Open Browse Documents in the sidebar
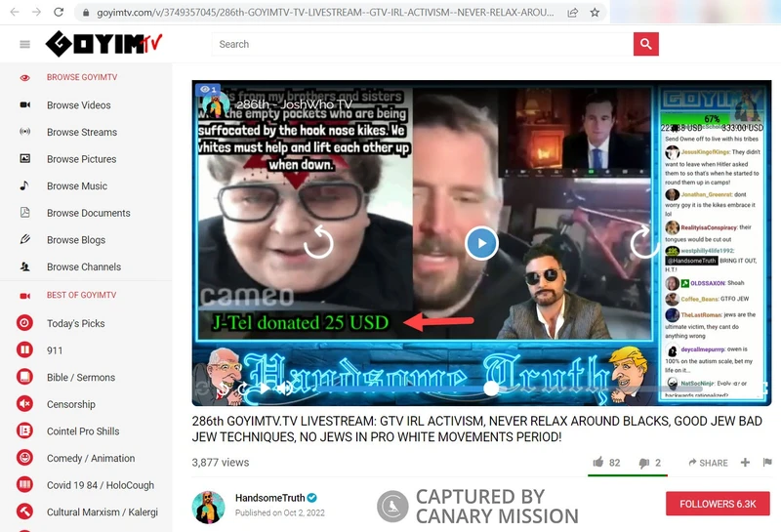781x532 pixels. coord(88,213)
